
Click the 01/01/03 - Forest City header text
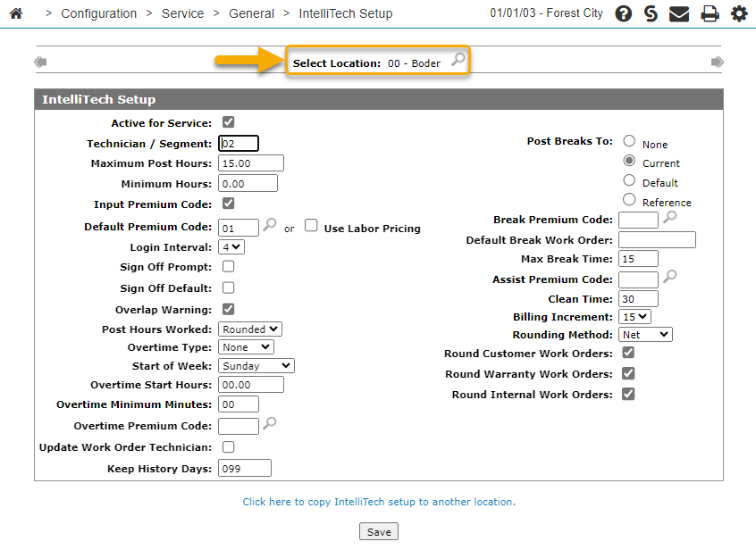tap(546, 13)
